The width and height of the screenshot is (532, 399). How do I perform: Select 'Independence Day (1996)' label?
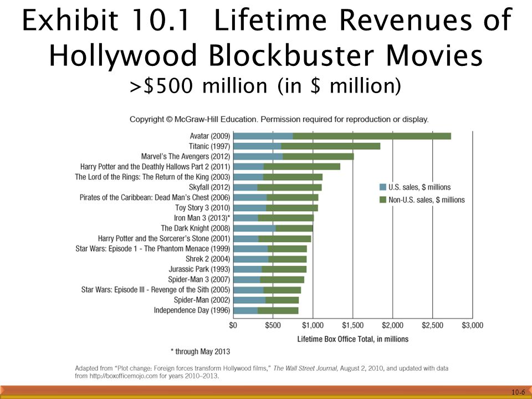[192, 310]
